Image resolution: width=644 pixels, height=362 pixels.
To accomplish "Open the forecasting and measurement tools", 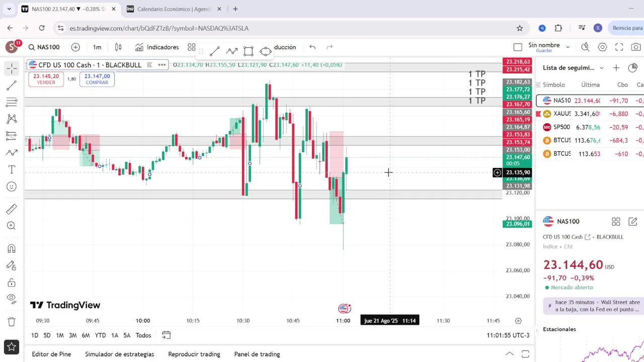I will (x=12, y=136).
